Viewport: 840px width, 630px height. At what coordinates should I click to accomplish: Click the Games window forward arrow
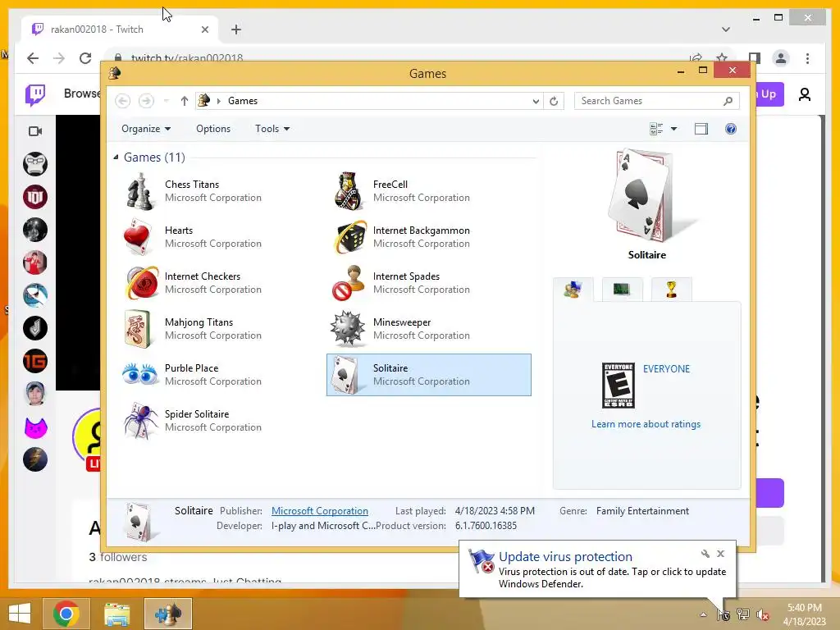tap(146, 101)
